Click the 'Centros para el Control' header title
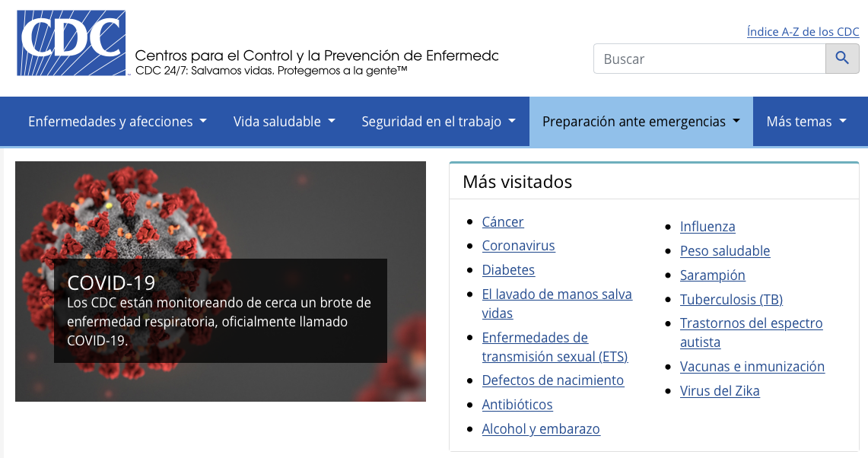 coord(316,56)
